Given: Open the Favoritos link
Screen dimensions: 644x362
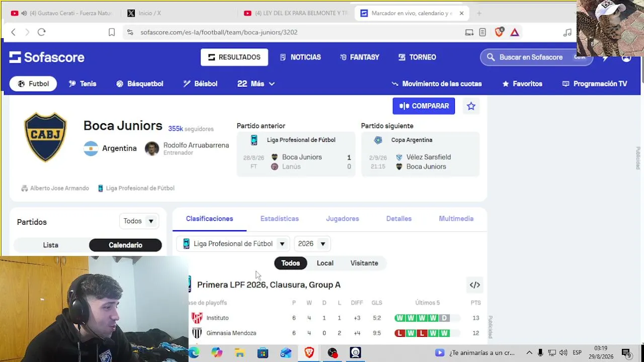Looking at the screenshot, I should tap(522, 84).
